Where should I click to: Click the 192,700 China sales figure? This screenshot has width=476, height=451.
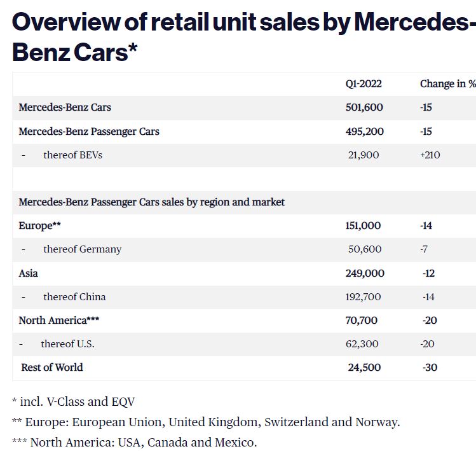[x=365, y=296]
